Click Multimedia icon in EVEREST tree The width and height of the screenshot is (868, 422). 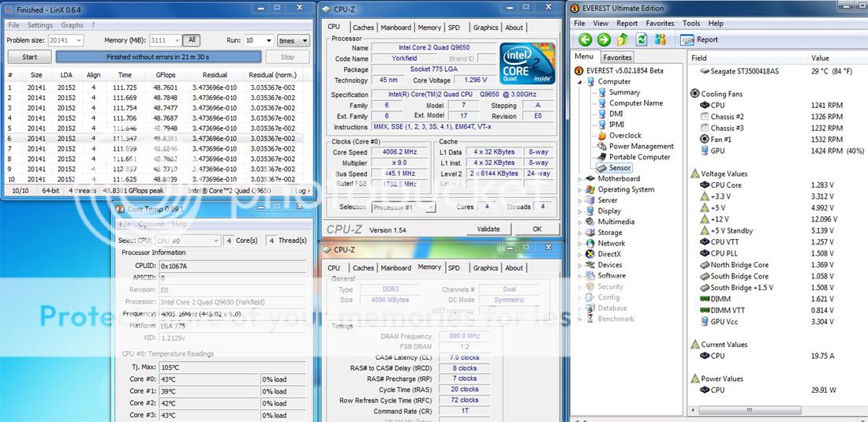[x=590, y=222]
